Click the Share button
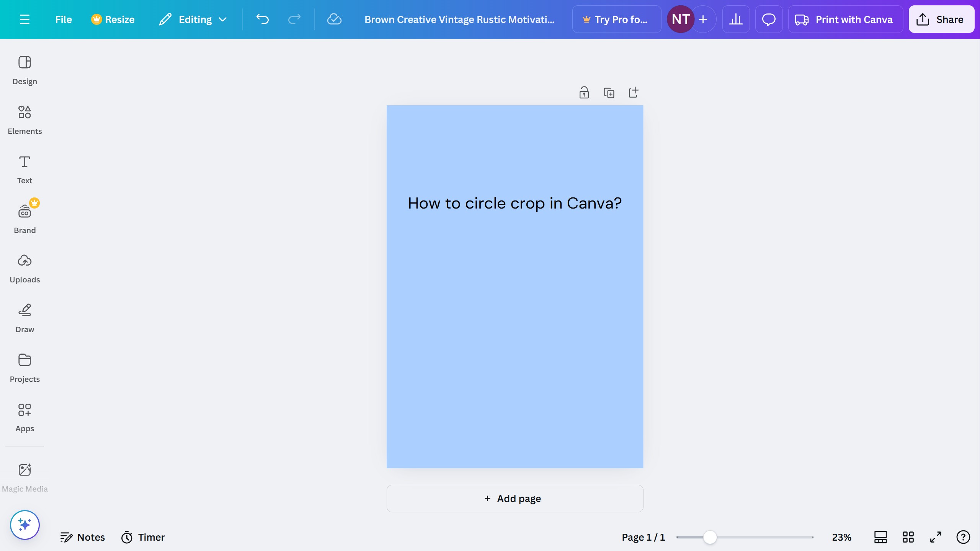The height and width of the screenshot is (551, 980). [941, 19]
